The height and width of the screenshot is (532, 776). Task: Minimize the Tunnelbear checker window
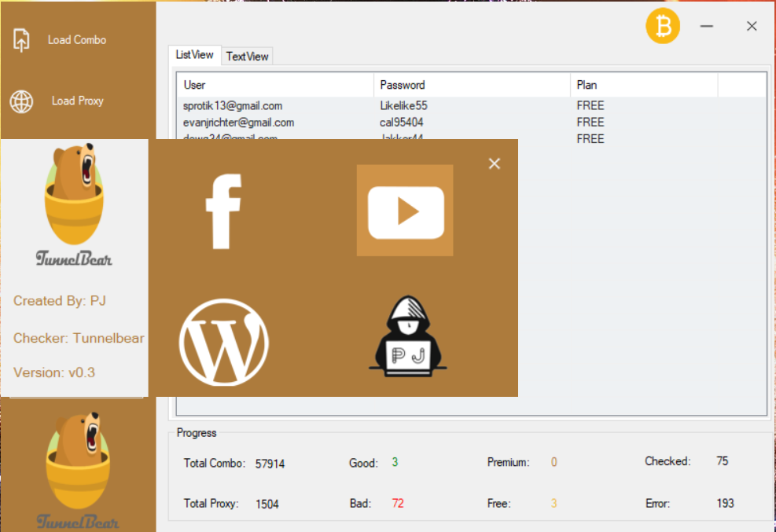point(707,26)
